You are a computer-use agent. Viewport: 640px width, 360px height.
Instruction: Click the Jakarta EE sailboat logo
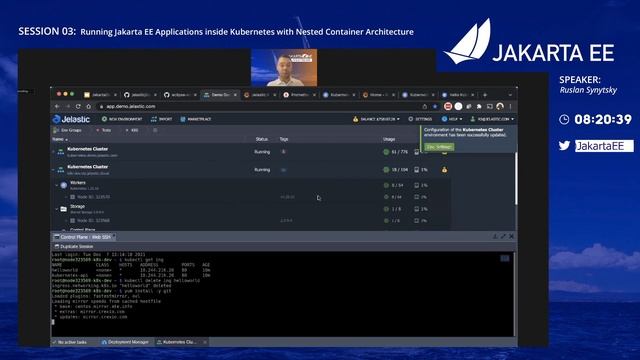click(x=468, y=42)
